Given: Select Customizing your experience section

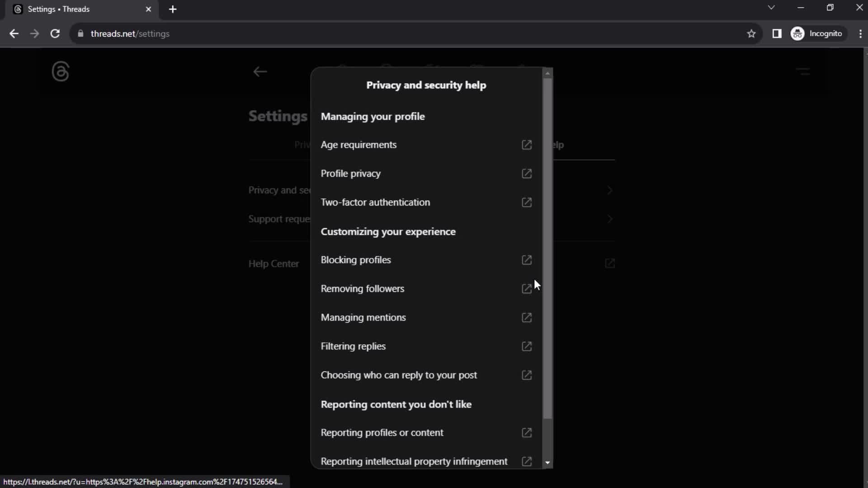Looking at the screenshot, I should (389, 231).
